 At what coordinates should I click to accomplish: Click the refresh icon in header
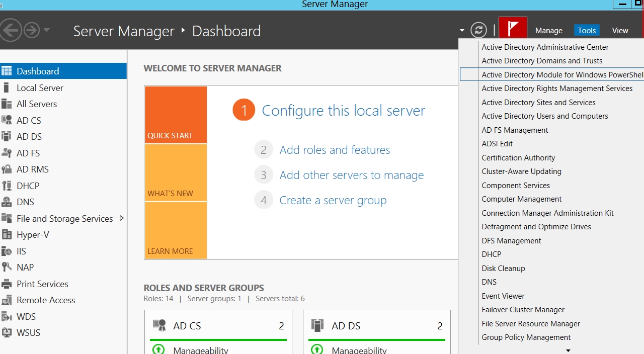pyautogui.click(x=478, y=30)
